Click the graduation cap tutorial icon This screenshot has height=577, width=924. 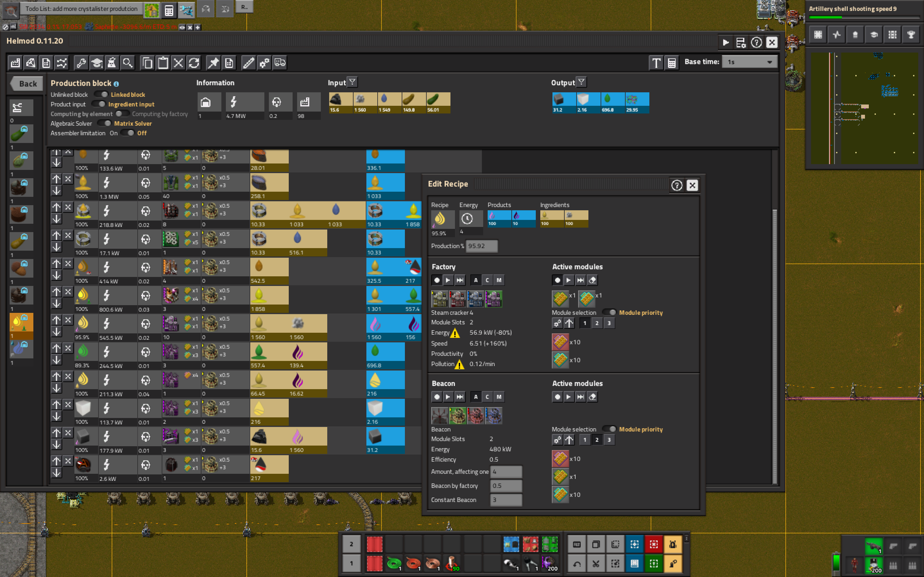[x=97, y=63]
